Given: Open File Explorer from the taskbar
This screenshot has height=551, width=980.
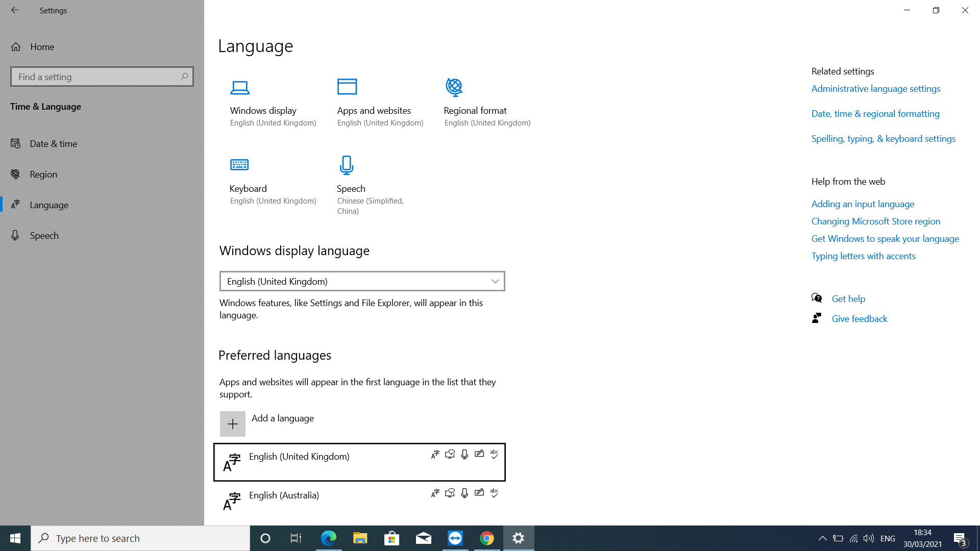Looking at the screenshot, I should coord(360,538).
